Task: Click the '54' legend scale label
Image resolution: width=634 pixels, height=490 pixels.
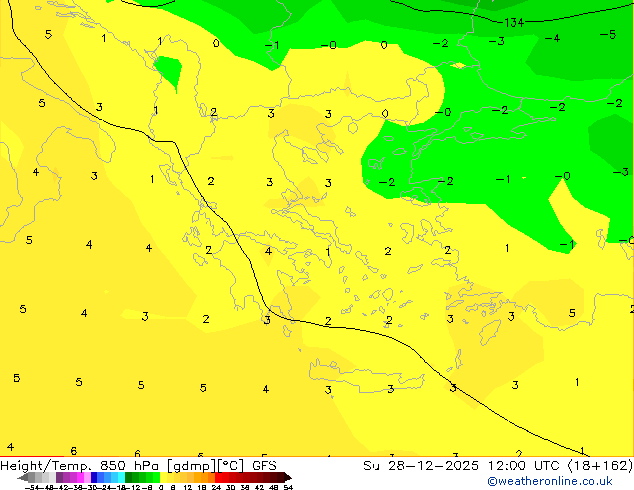Action: click(x=288, y=487)
